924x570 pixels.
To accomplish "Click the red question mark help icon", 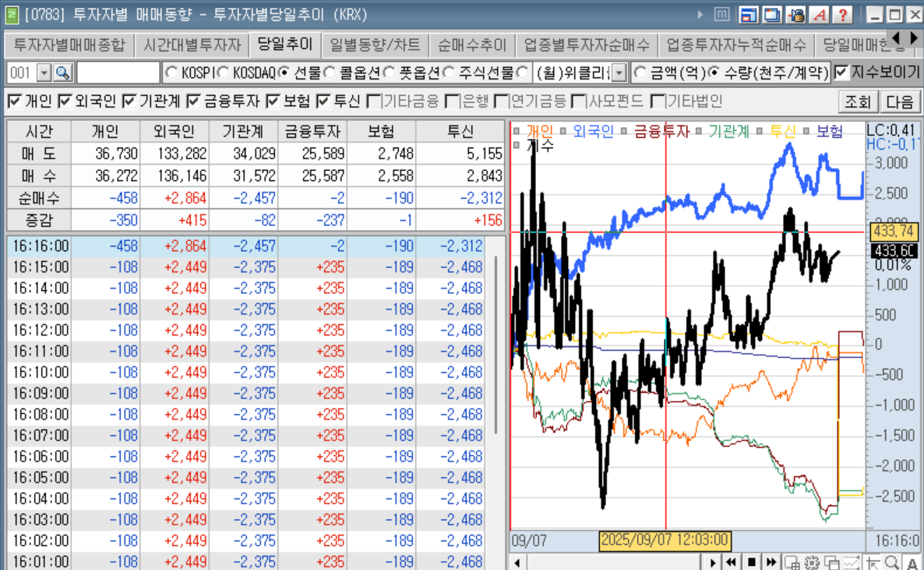I will pos(845,15).
